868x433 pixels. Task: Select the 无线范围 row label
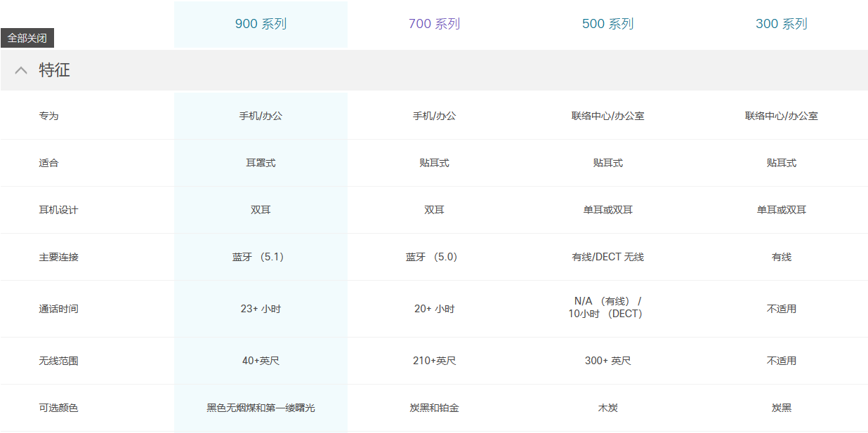(58, 361)
